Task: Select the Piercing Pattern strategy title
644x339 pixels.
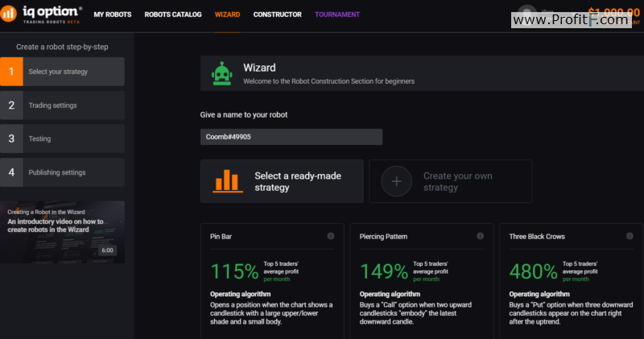Action: point(384,236)
